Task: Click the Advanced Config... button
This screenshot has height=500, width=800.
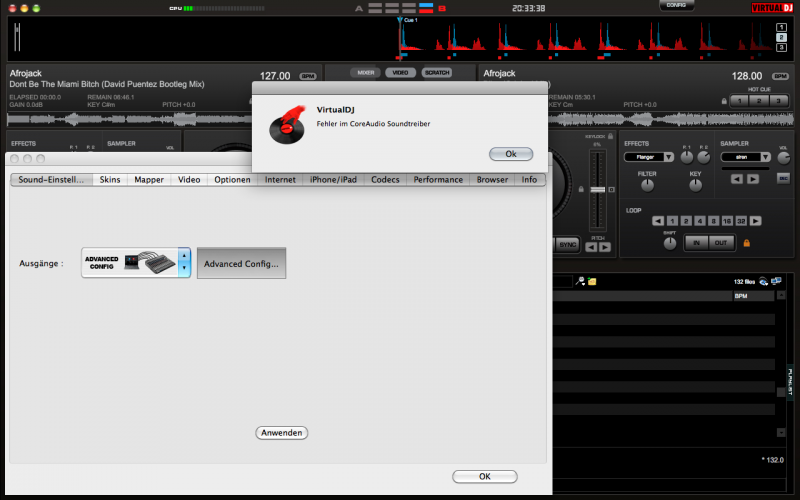Action: 241,263
